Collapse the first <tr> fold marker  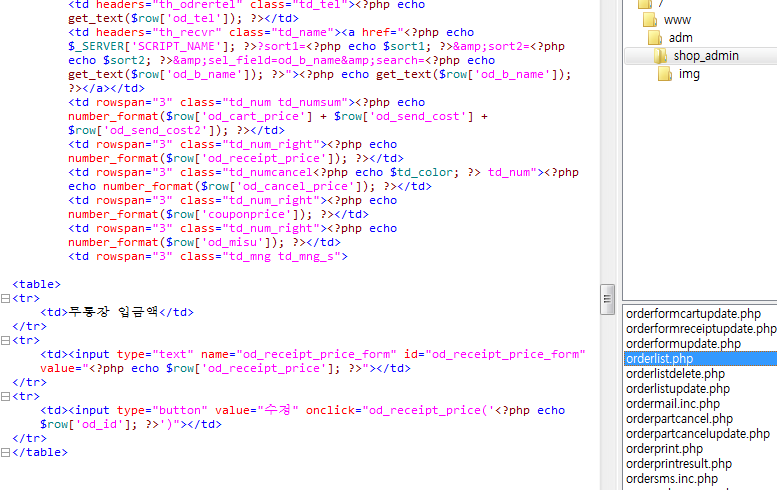click(6, 299)
